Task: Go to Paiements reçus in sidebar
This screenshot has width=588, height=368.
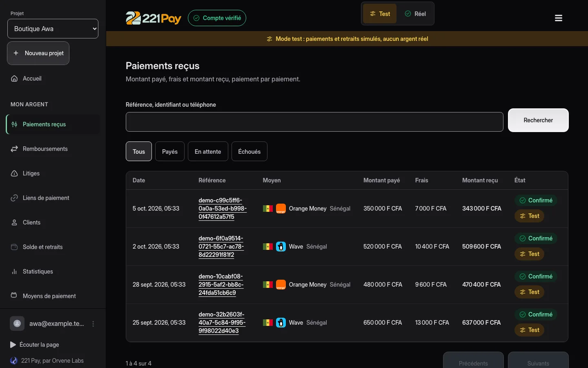Action: coord(53,124)
